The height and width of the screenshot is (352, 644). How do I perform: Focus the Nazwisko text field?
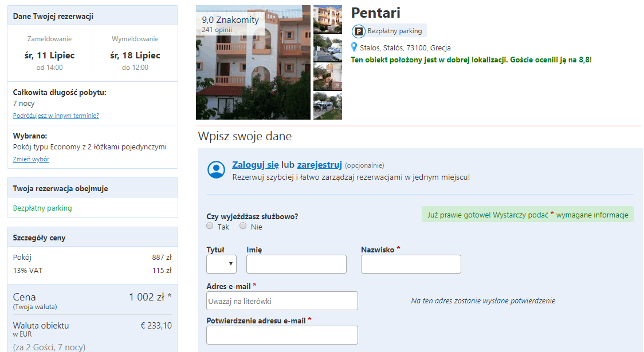tap(411, 264)
